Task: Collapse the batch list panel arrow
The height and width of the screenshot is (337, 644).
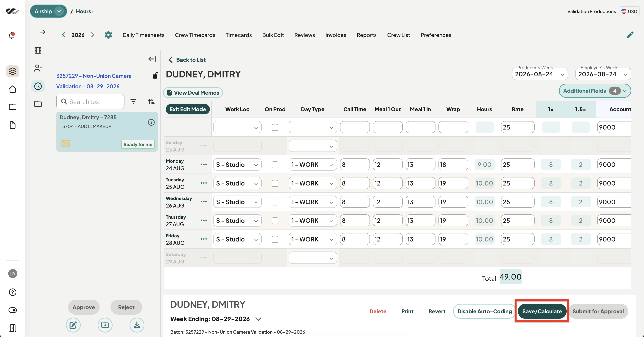Action: [152, 59]
